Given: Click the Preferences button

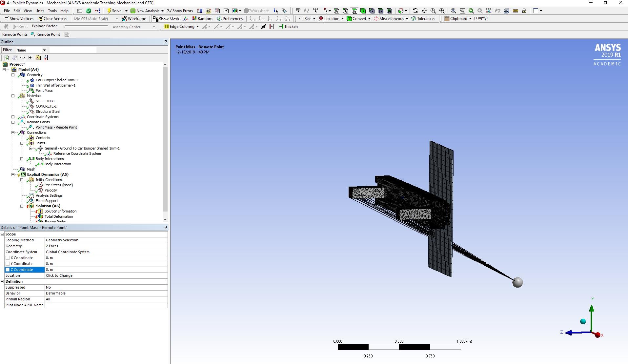Looking at the screenshot, I should click(x=230, y=19).
